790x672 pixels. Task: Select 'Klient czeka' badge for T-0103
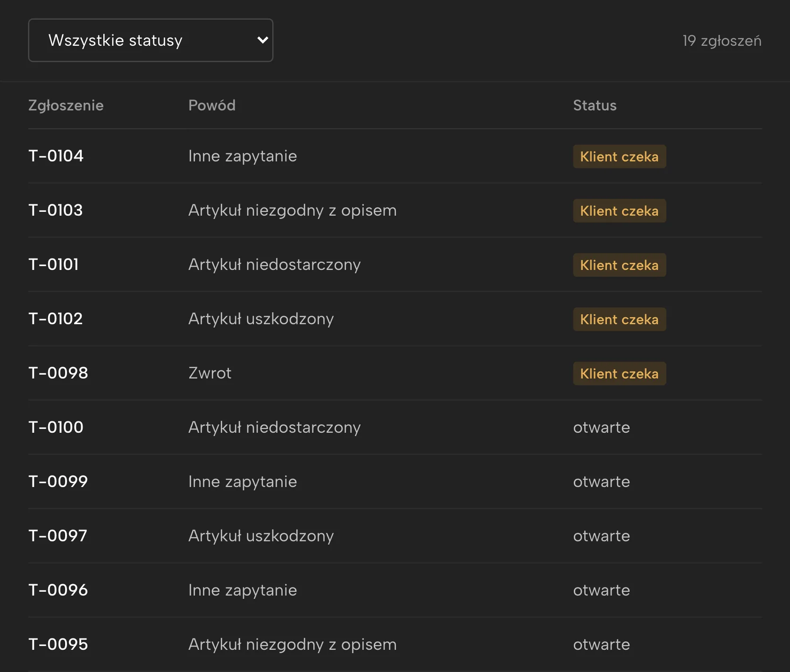point(619,210)
